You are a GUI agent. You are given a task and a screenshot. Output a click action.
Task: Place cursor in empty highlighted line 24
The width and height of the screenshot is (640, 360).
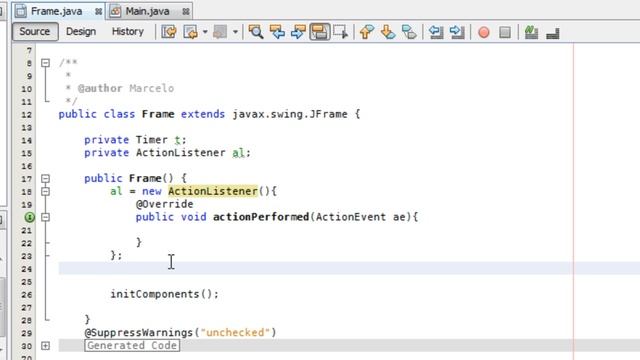(349, 269)
